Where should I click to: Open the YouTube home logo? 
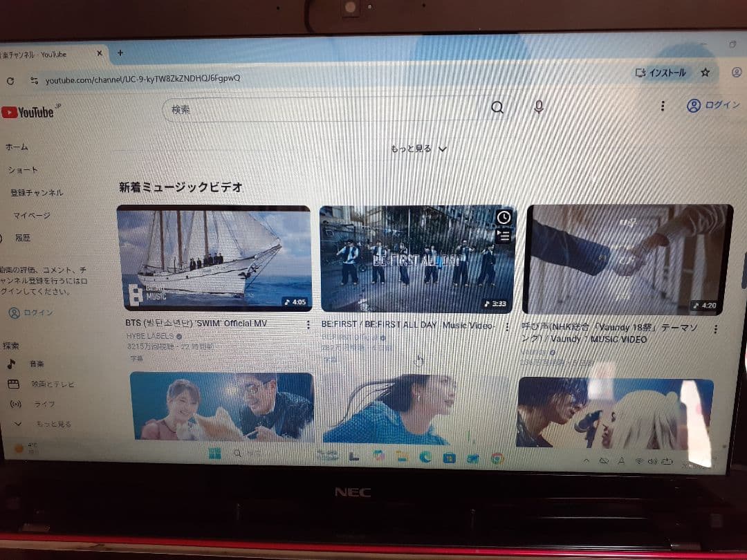28,113
